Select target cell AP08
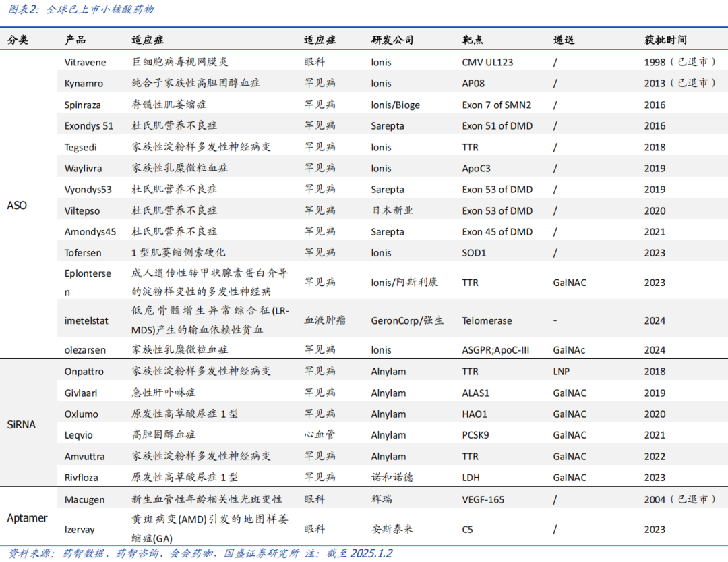 click(x=473, y=84)
